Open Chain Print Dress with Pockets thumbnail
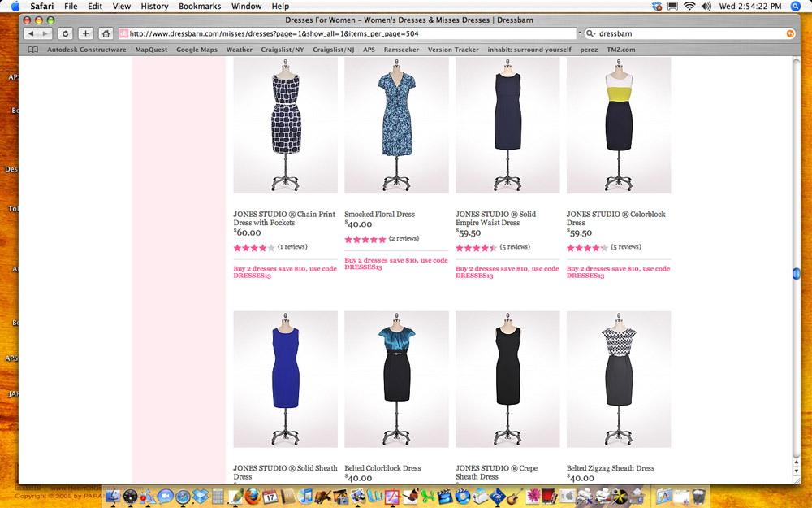 285,125
